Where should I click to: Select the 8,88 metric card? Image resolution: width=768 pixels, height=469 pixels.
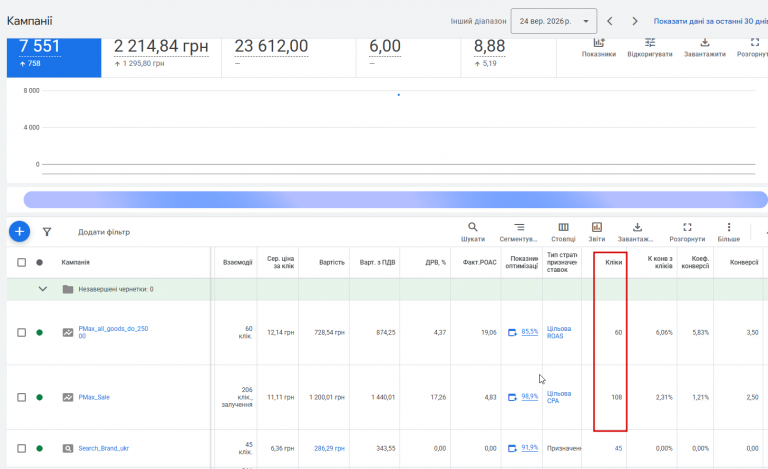point(508,57)
